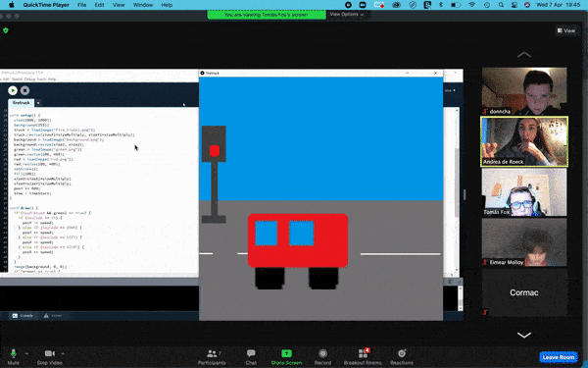Open the tab dropdown arrow beside firetruck
Screen dimensions: 588x368
coord(38,103)
